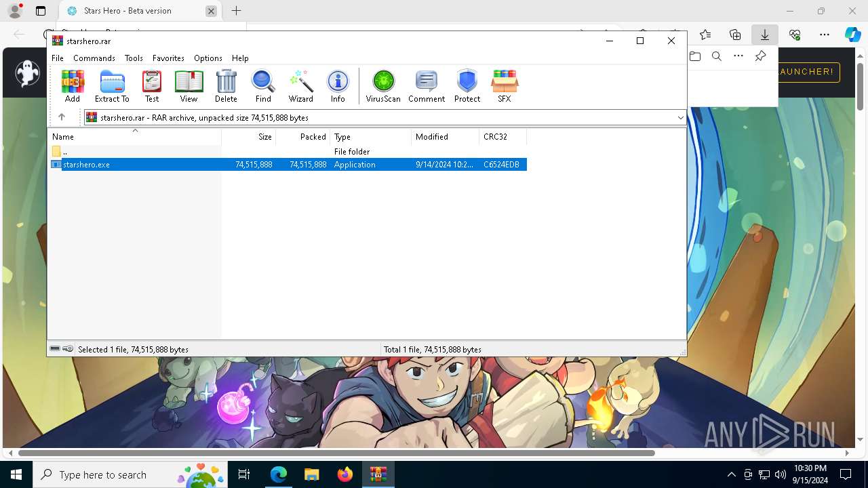Open Task View on taskbar
This screenshot has width=868, height=488.
click(x=245, y=474)
